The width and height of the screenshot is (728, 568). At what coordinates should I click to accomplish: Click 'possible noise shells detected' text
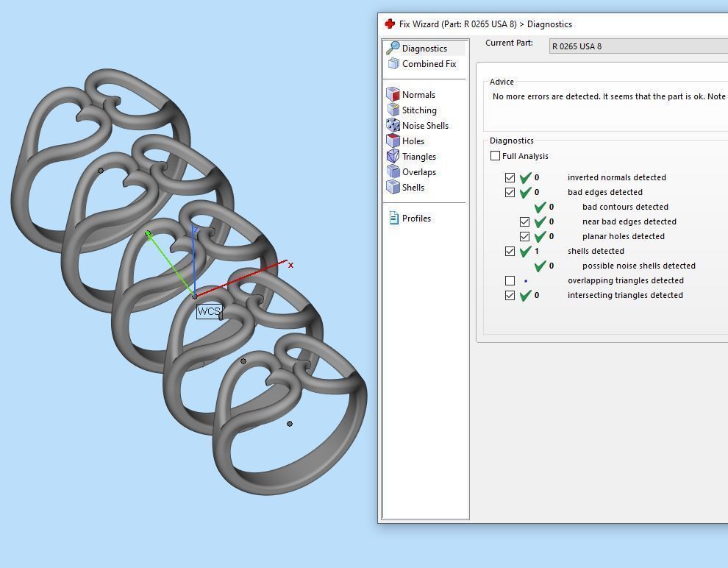click(638, 266)
